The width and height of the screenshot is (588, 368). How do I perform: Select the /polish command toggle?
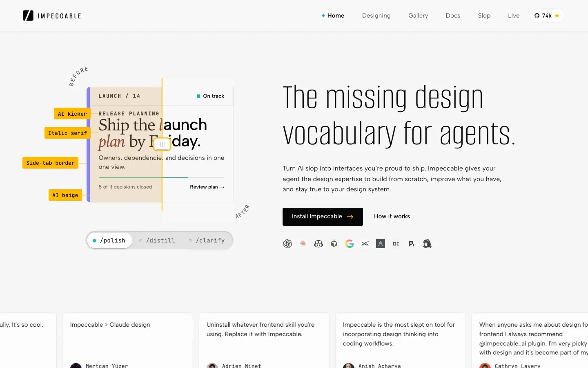(109, 240)
